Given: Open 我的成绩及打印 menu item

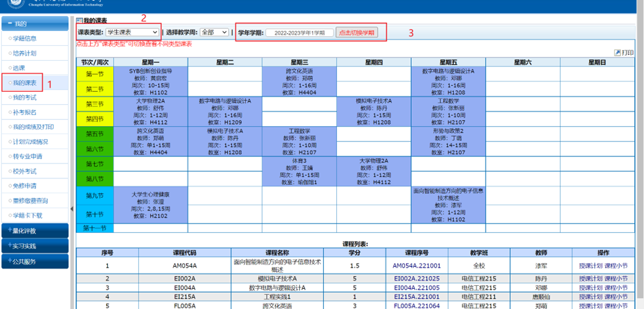Looking at the screenshot, I should pos(33,127).
